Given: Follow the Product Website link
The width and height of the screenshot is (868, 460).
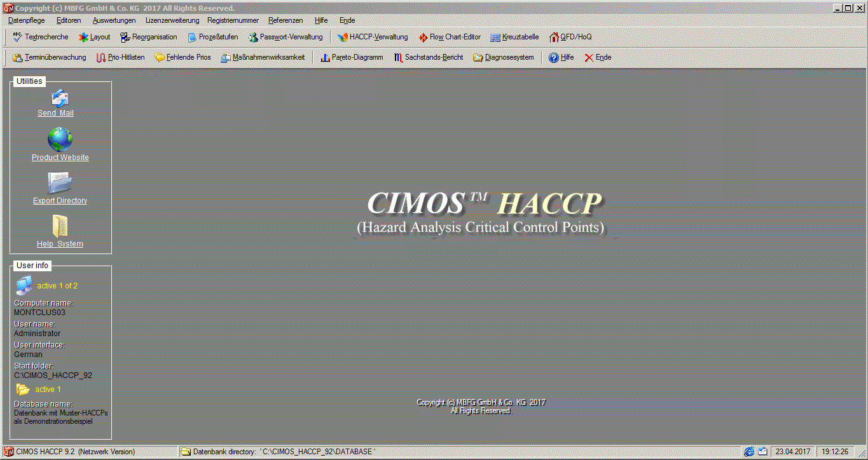Looking at the screenshot, I should (60, 158).
